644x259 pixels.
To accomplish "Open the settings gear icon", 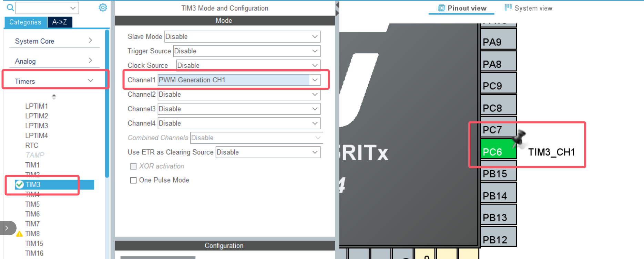I will (103, 8).
